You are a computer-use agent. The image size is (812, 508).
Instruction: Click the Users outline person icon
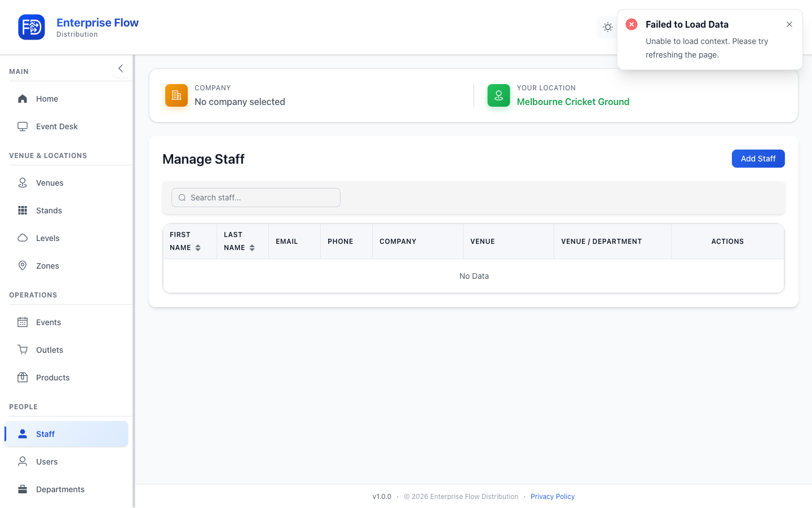[23, 462]
